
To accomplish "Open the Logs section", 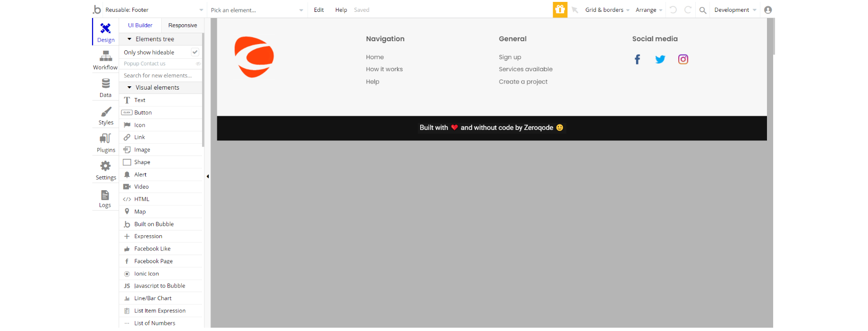I will point(105,198).
